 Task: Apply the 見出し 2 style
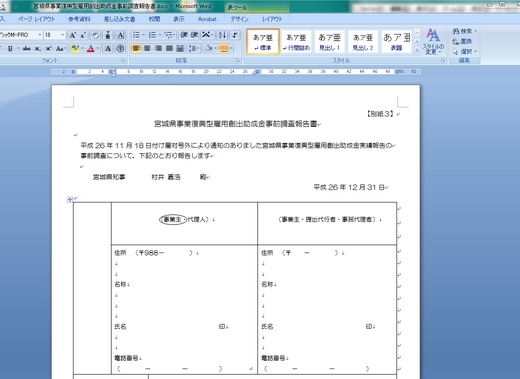(363, 42)
